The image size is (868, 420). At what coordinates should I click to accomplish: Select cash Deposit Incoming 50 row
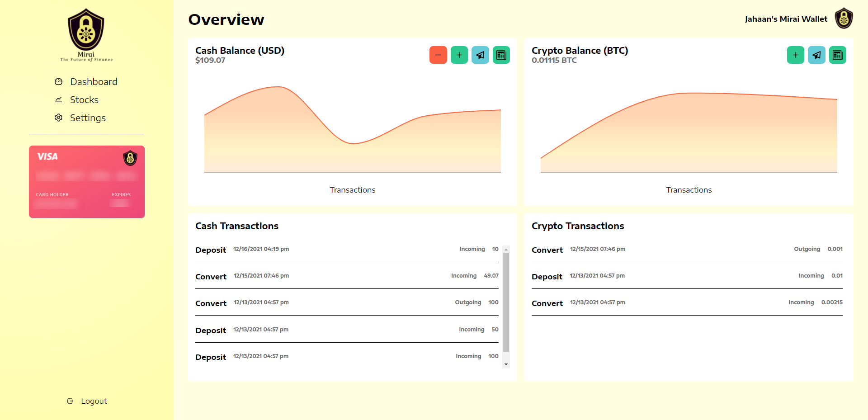[347, 330]
